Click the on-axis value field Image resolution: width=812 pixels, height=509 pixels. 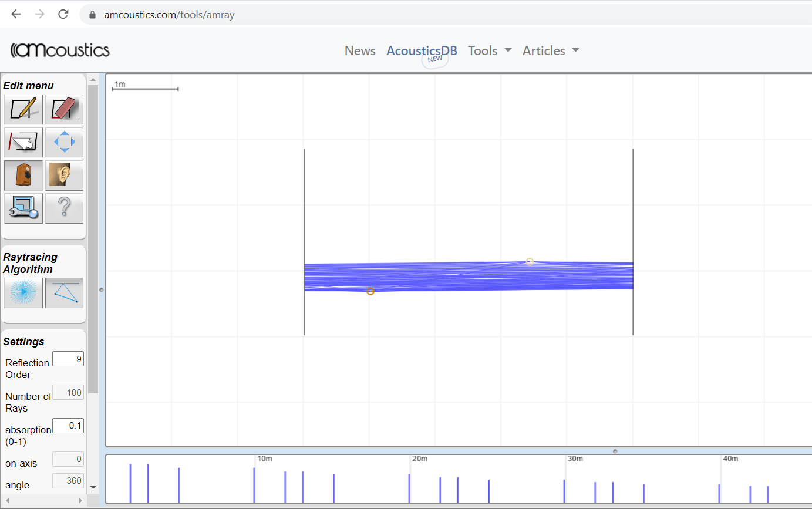(x=68, y=459)
